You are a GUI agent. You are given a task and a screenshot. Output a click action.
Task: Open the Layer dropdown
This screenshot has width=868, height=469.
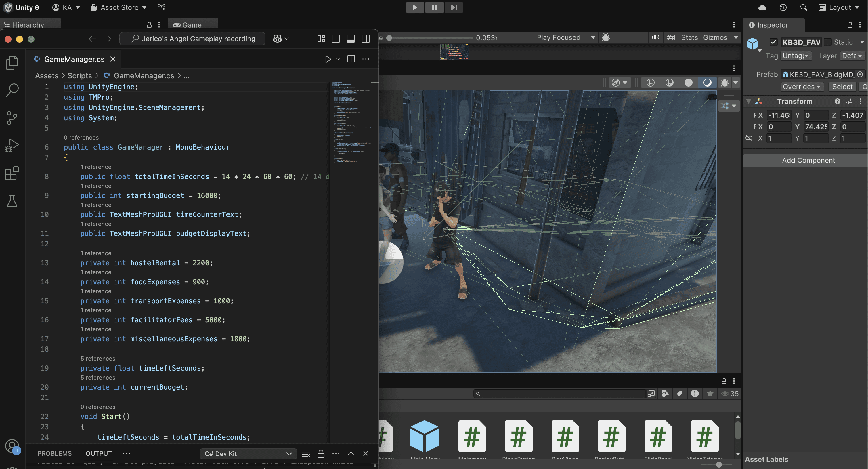point(852,56)
